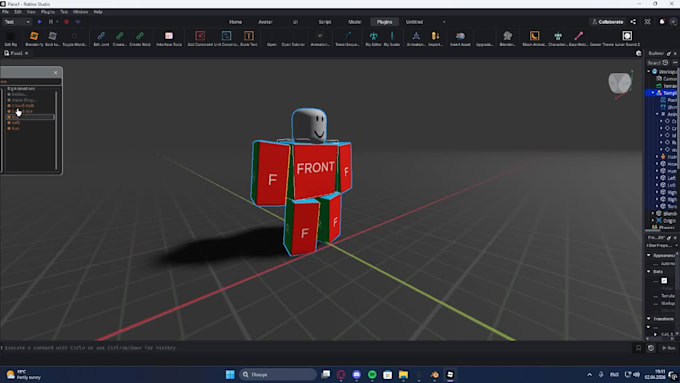Switch to the Home ribbon tab

[x=235, y=22]
